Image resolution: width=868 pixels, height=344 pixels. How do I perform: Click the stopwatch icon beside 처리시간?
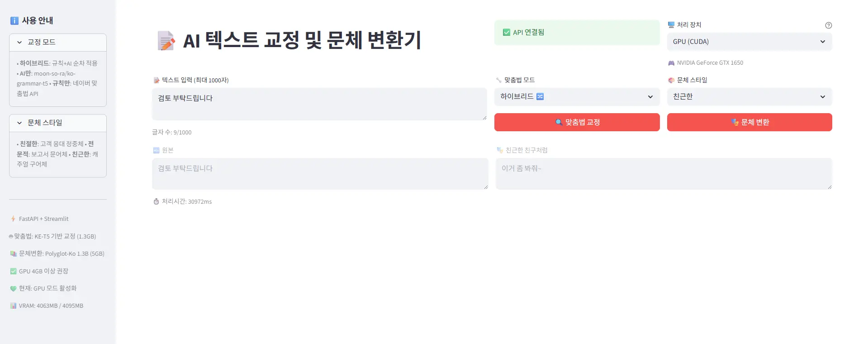pos(156,201)
